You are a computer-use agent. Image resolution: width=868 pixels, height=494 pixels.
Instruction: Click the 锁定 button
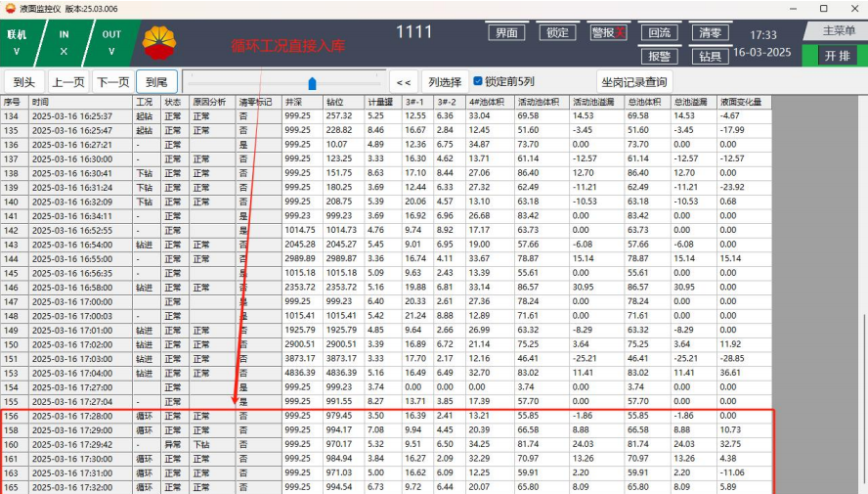click(557, 32)
